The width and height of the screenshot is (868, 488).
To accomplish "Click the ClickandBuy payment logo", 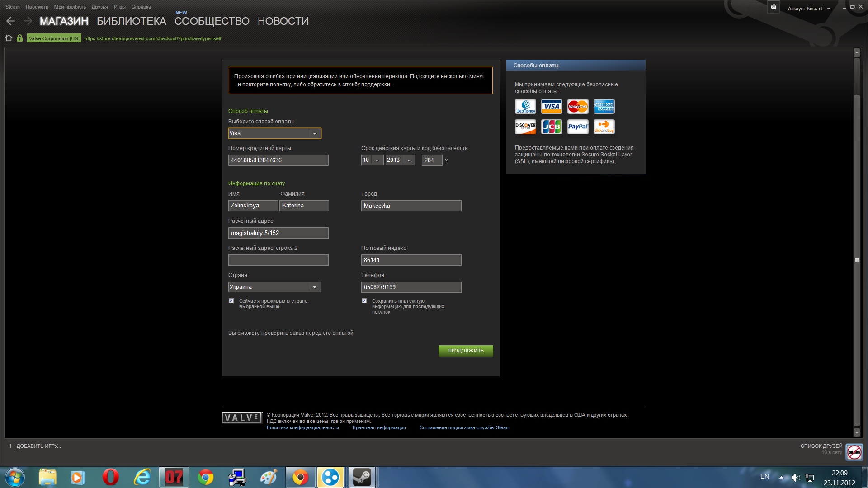I will point(604,127).
